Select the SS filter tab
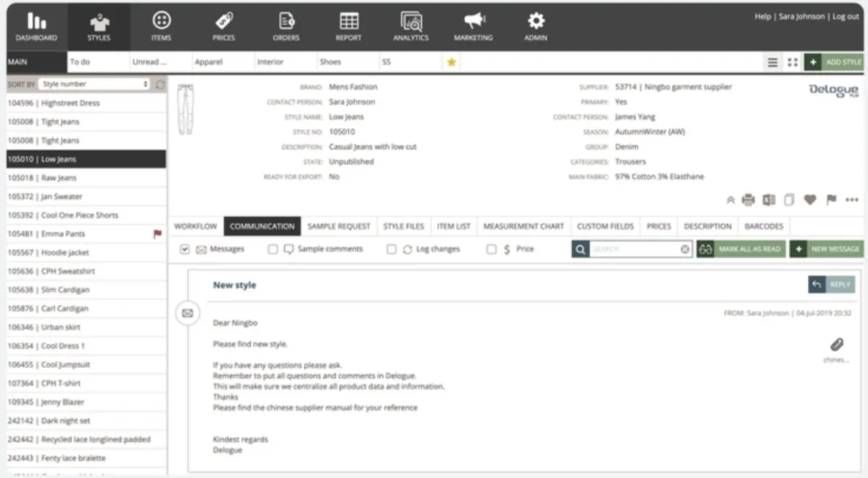Screen dimensions: 868x478 click(x=409, y=62)
